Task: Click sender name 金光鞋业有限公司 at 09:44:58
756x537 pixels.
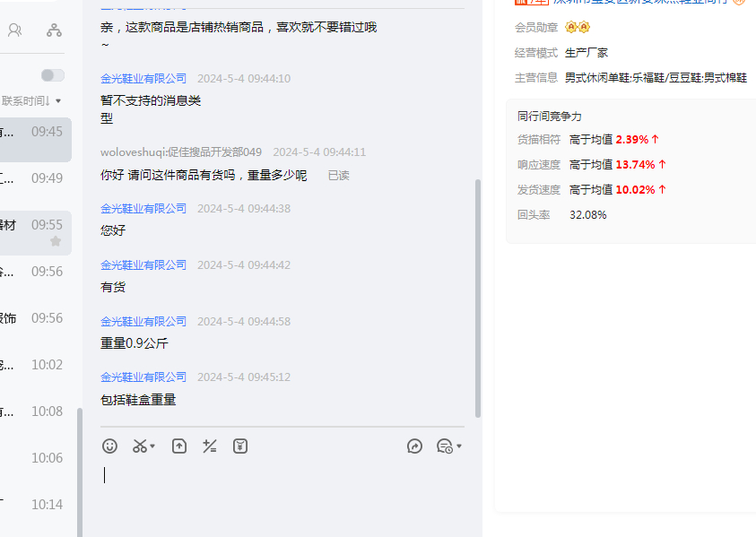Action: (143, 322)
